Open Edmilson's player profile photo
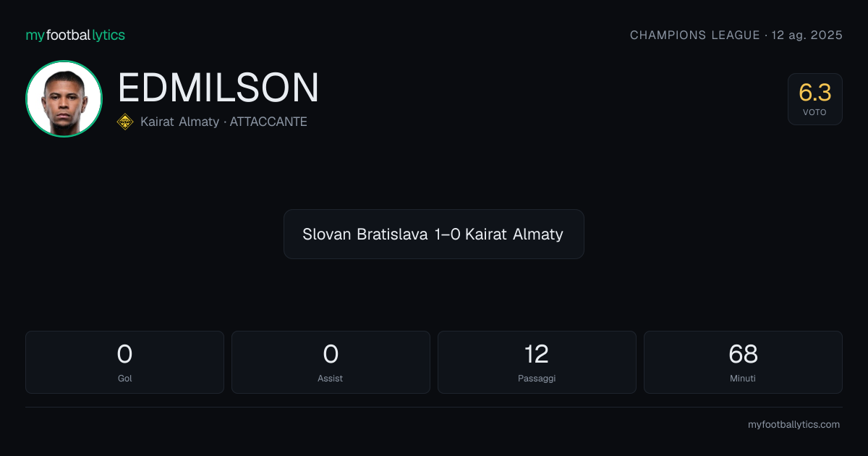This screenshot has height=456, width=868. pyautogui.click(x=64, y=98)
